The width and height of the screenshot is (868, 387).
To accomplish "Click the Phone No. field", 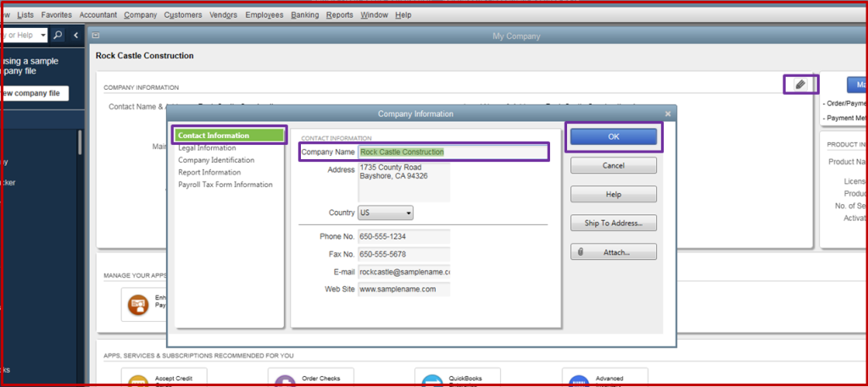I will coord(404,236).
